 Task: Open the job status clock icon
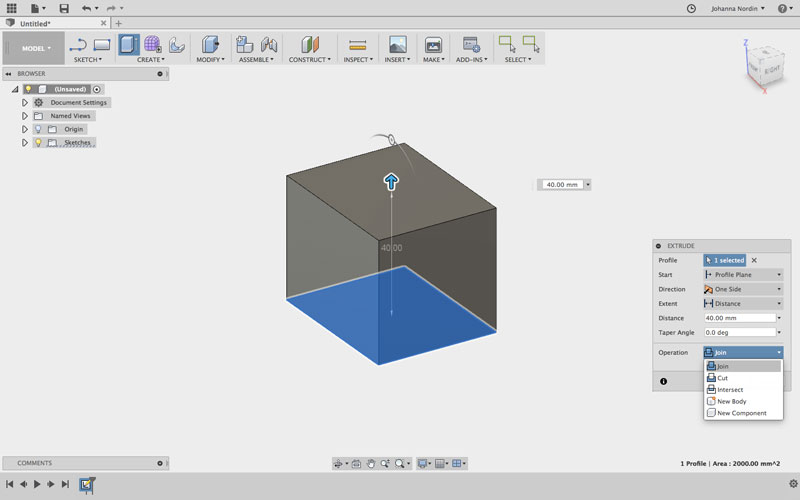(691, 8)
